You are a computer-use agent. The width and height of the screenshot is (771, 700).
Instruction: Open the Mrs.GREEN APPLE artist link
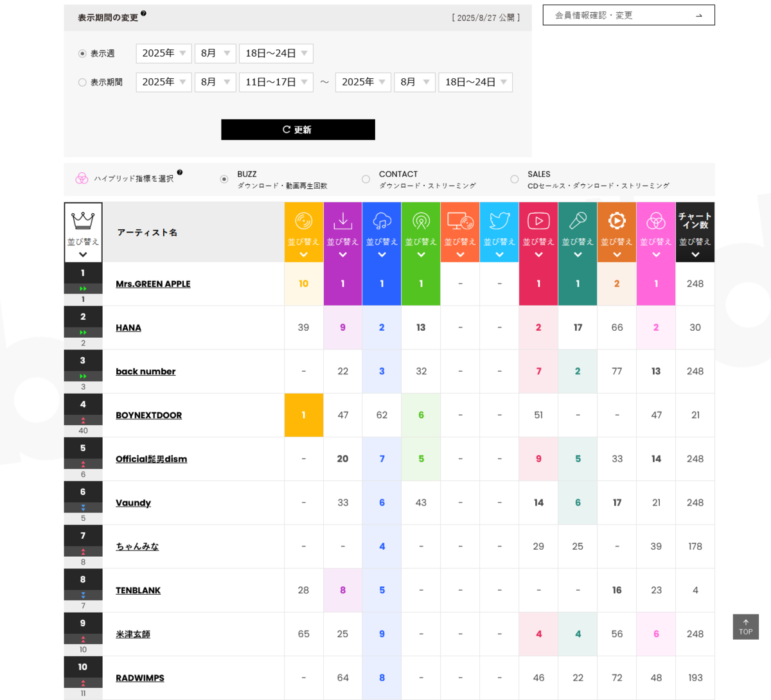pyautogui.click(x=153, y=284)
